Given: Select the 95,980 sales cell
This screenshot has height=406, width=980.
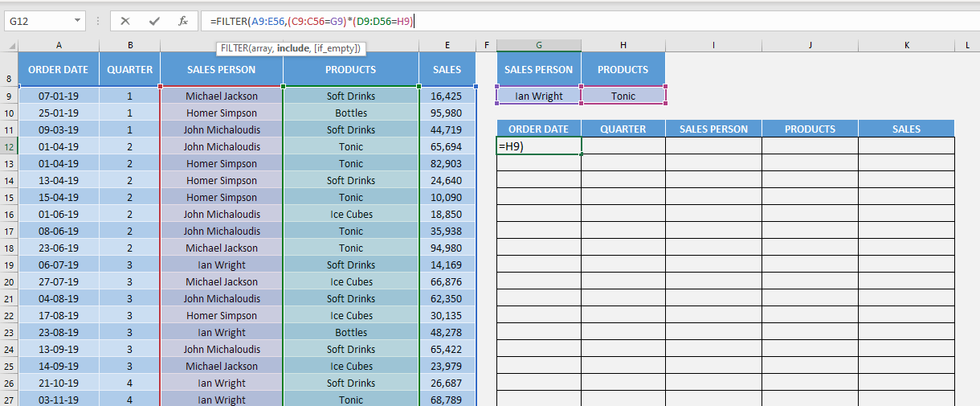Looking at the screenshot, I should point(447,113).
